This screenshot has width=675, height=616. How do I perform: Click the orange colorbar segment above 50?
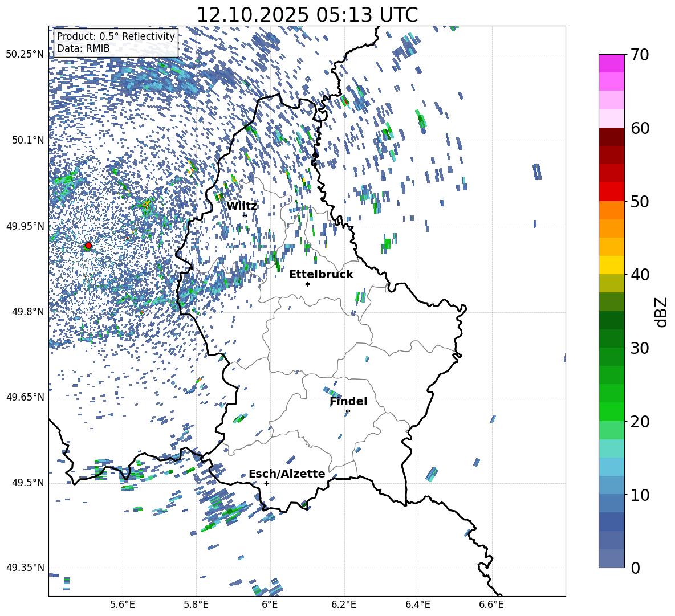pyautogui.click(x=611, y=210)
